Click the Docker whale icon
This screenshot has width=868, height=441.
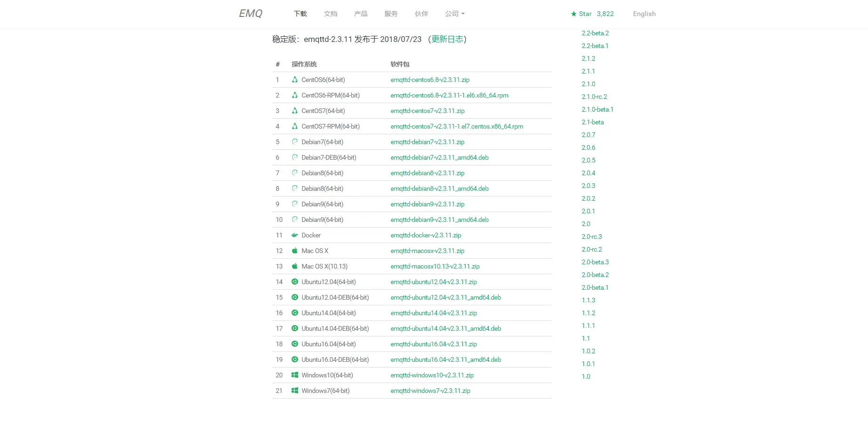(294, 235)
